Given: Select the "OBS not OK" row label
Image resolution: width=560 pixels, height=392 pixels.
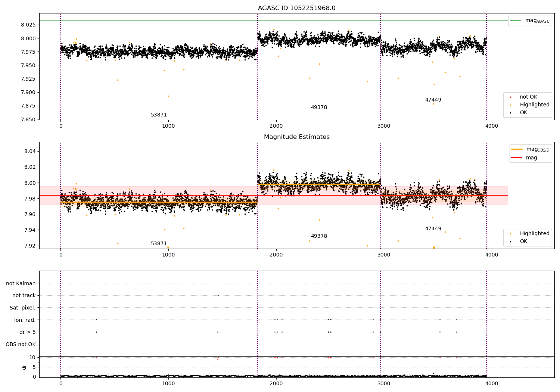Looking at the screenshot, I should click(21, 344).
